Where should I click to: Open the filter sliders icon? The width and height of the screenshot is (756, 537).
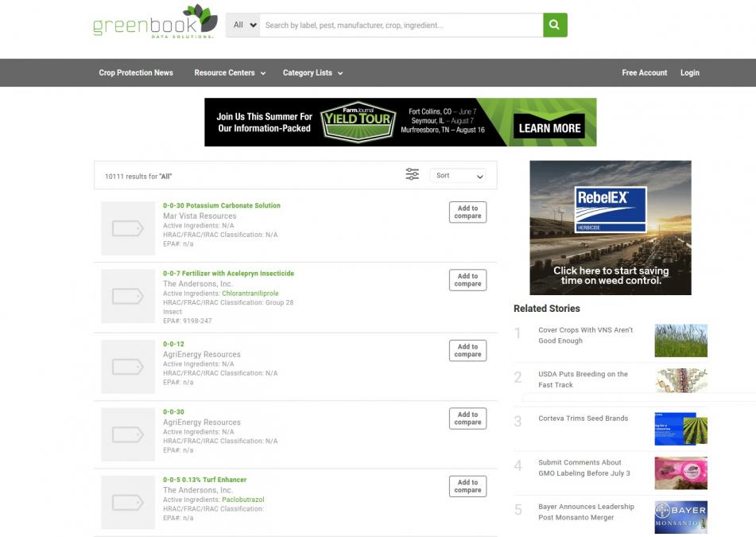(x=413, y=174)
